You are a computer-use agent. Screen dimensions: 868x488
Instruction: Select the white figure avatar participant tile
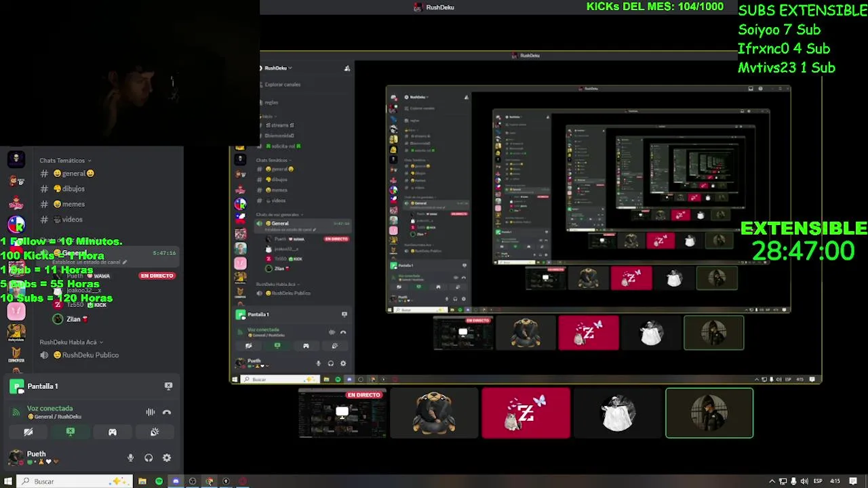(x=618, y=413)
